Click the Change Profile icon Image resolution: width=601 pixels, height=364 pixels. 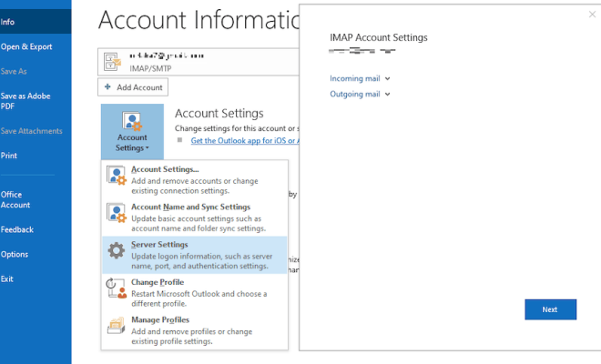tap(117, 288)
